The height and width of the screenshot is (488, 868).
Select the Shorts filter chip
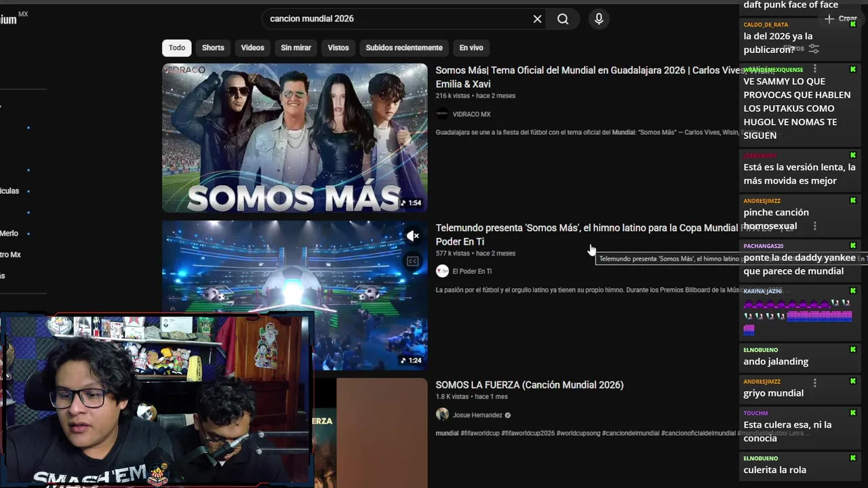(213, 47)
